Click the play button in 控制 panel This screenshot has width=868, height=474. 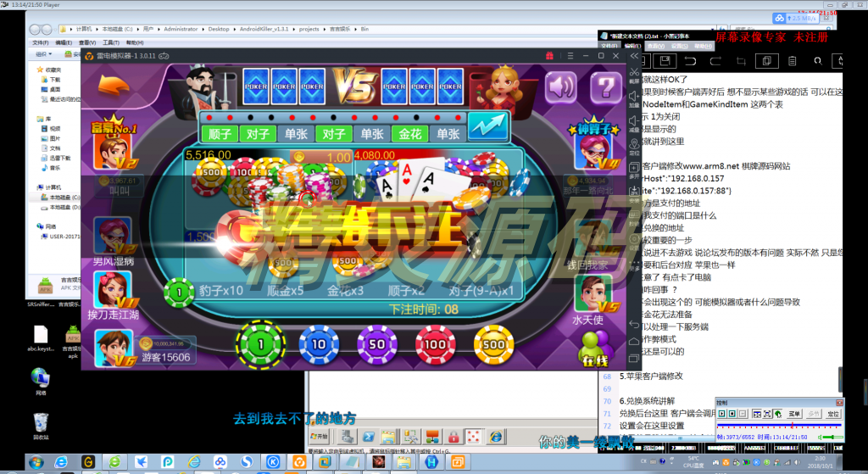[722, 414]
